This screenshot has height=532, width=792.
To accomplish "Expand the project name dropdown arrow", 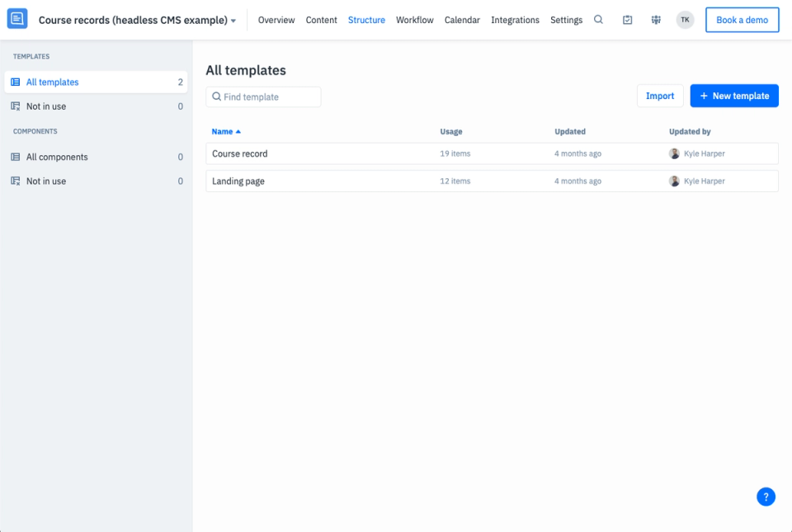I will point(233,21).
